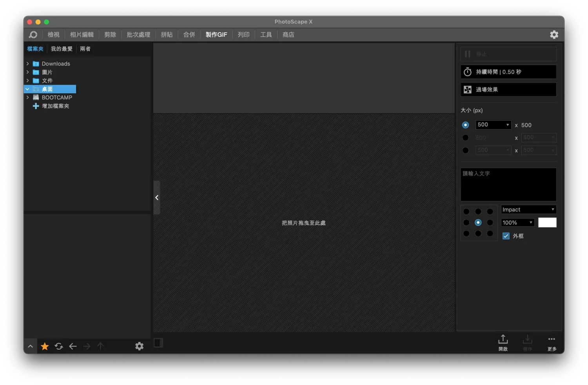This screenshot has height=385, width=588.
Task: Select the first size radio button
Action: (x=465, y=125)
